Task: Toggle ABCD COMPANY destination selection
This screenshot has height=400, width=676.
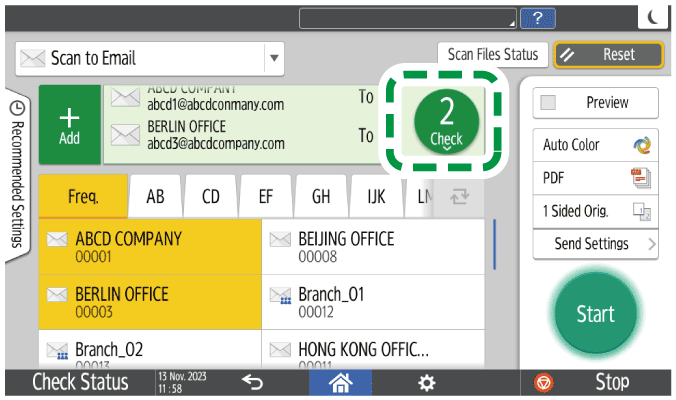Action: click(150, 246)
